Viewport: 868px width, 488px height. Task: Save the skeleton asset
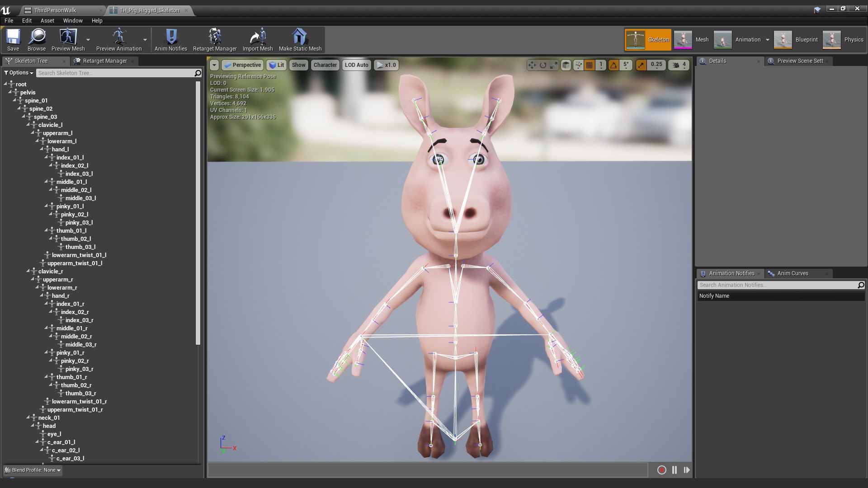tap(13, 40)
